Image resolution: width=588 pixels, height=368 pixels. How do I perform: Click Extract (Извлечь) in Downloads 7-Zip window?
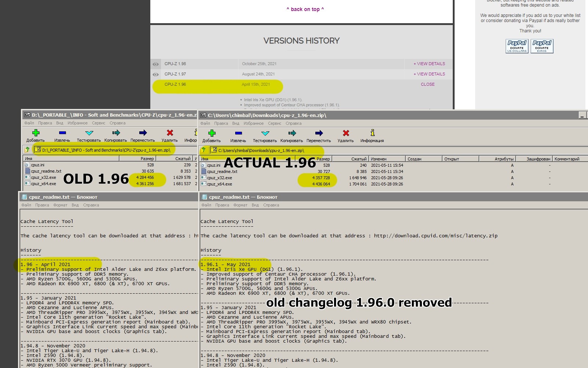238,136
